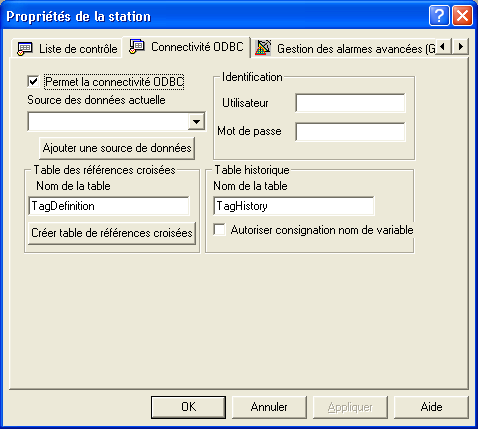Open the Source des données actuelle dropdown
The height and width of the screenshot is (429, 478).
click(196, 121)
